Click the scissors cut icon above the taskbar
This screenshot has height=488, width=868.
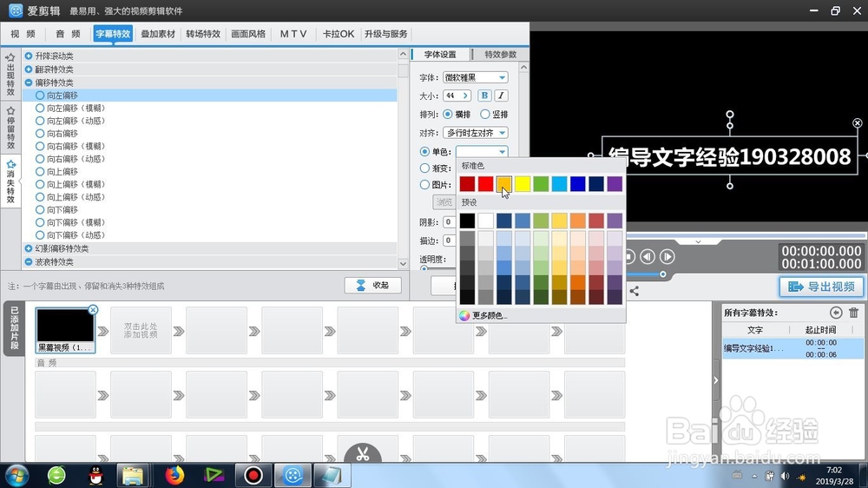coord(363,453)
